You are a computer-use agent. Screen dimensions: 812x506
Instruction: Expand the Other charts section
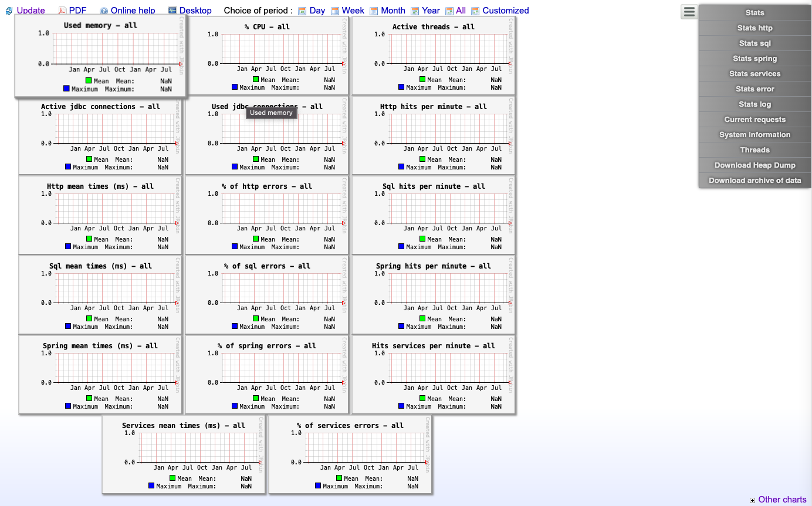tap(753, 500)
